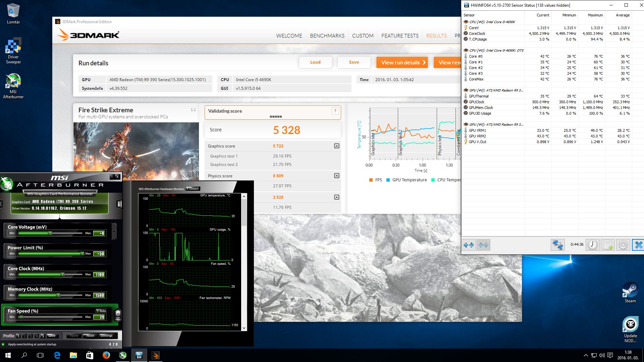Open the Windows Start menu
Image resolution: width=644 pixels, height=362 pixels.
coord(8,355)
